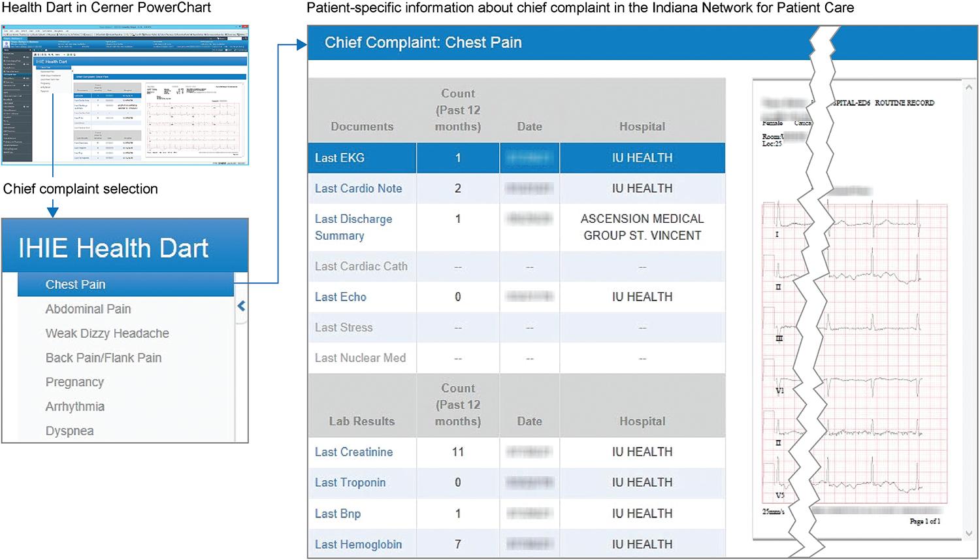This screenshot has height=560, width=980.
Task: Click the EKG tracing image
Action: coord(855,353)
